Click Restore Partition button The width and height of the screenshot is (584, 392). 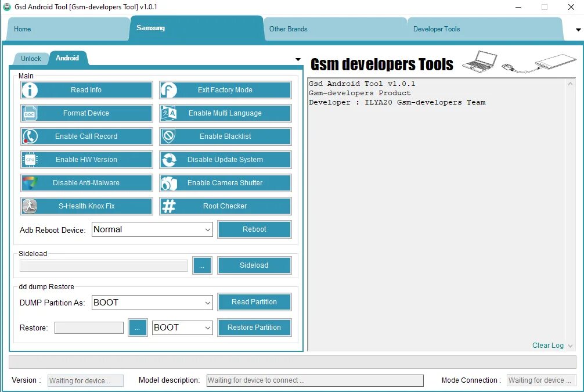point(254,328)
